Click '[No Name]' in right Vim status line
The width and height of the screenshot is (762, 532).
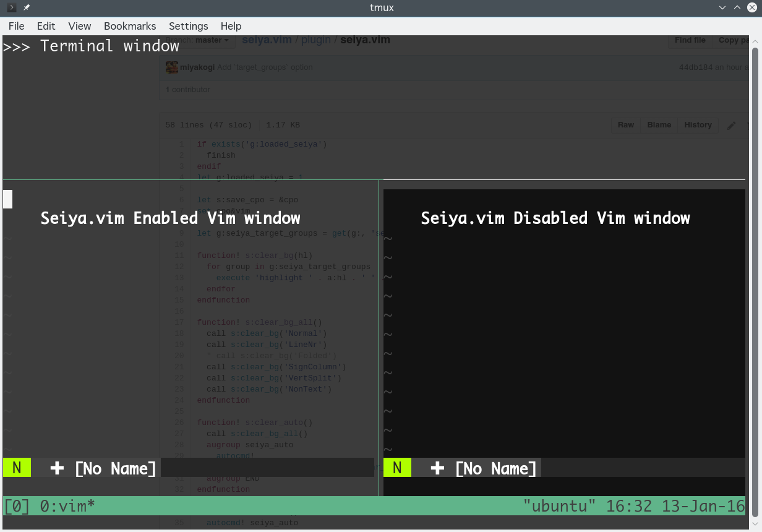tap(496, 468)
